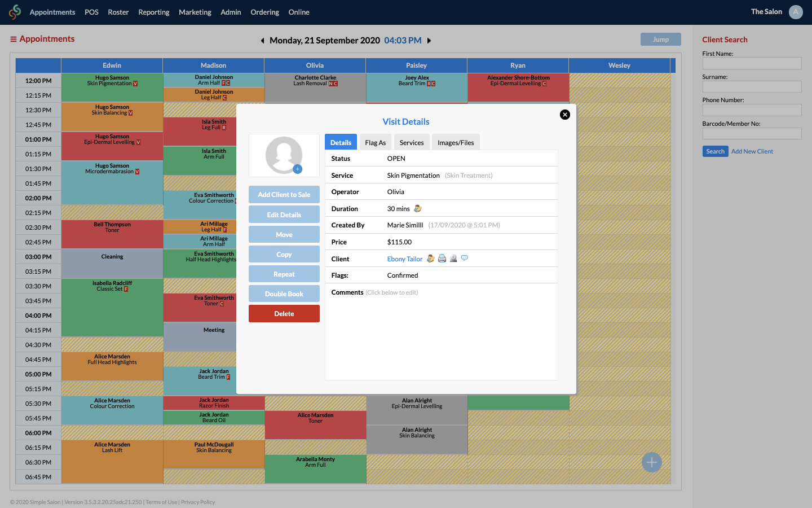Click the Double Book button

pyautogui.click(x=284, y=294)
